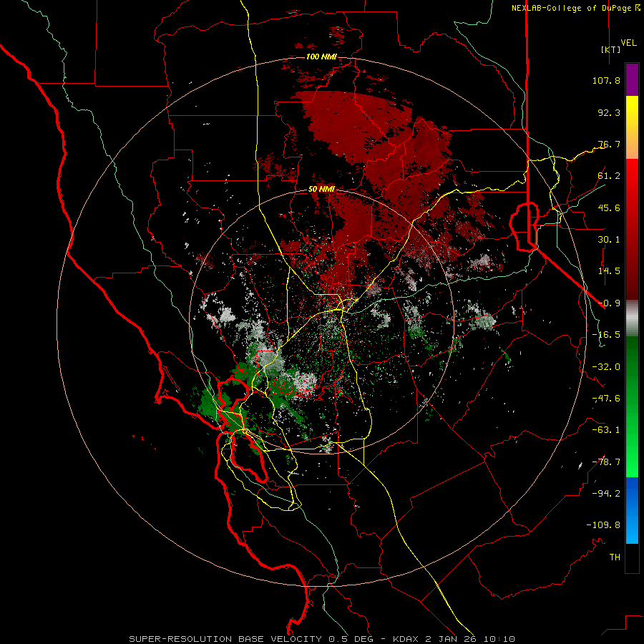The image size is (644, 644).
Task: Click the 100 NMI range ring label
Action: click(321, 57)
